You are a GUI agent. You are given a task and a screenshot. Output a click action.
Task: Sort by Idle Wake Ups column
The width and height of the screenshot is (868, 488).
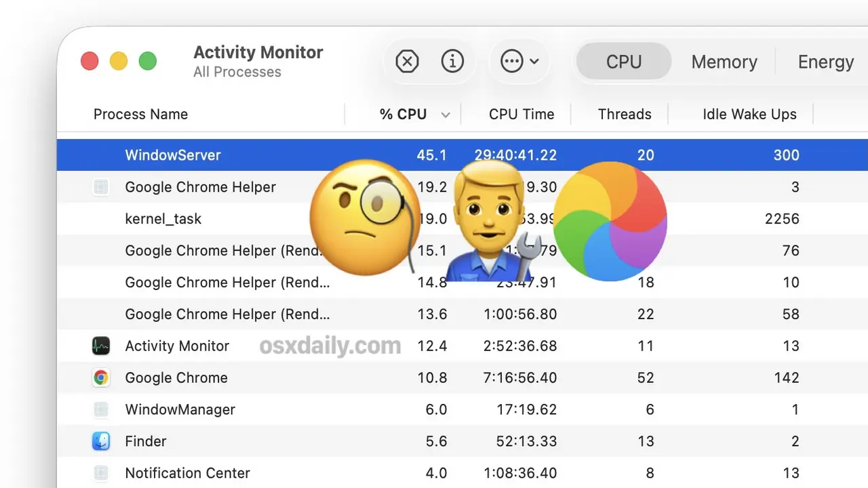click(x=749, y=115)
